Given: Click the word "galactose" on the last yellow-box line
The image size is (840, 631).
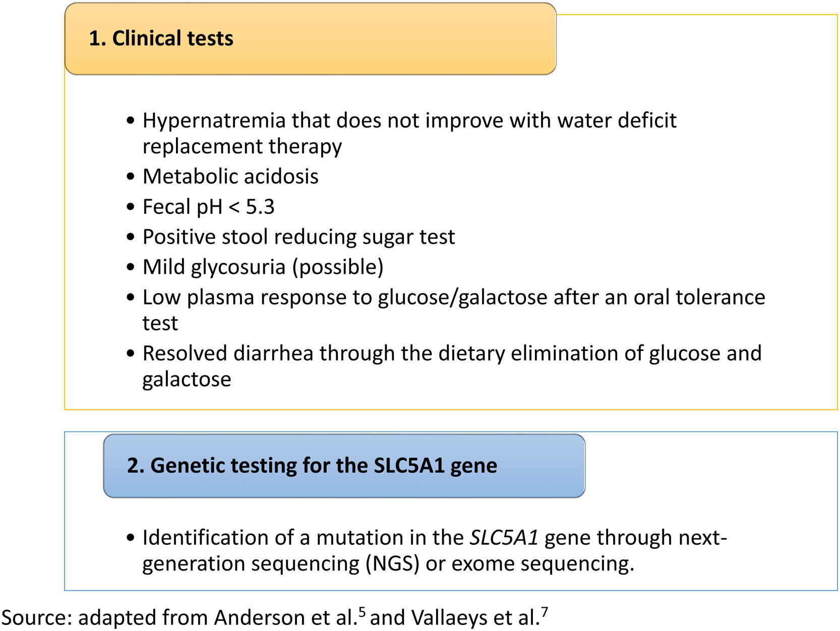Looking at the screenshot, I should coord(187,379).
